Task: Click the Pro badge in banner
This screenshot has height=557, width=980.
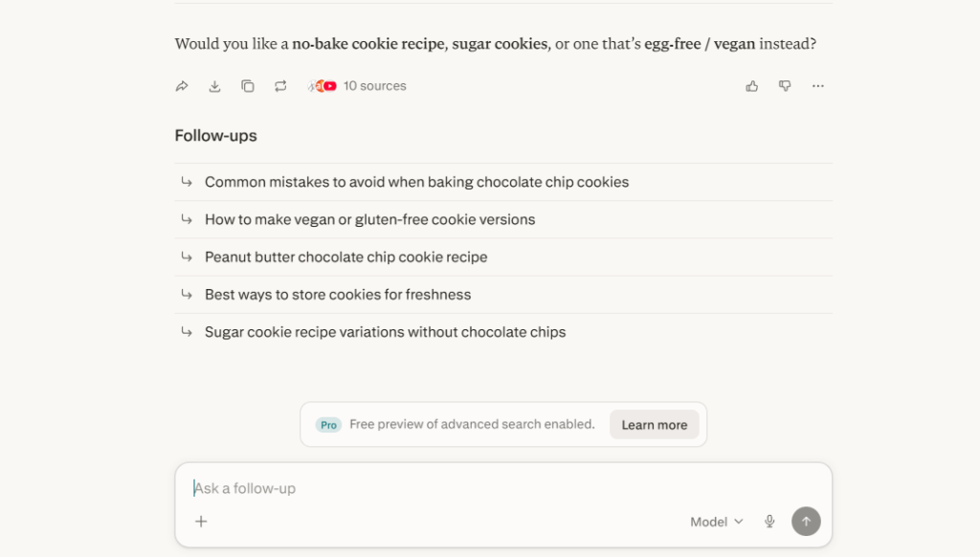Action: click(328, 425)
